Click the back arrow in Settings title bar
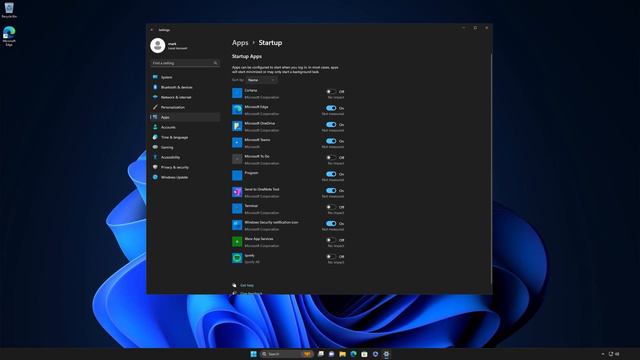The width and height of the screenshot is (640, 360). 152,30
